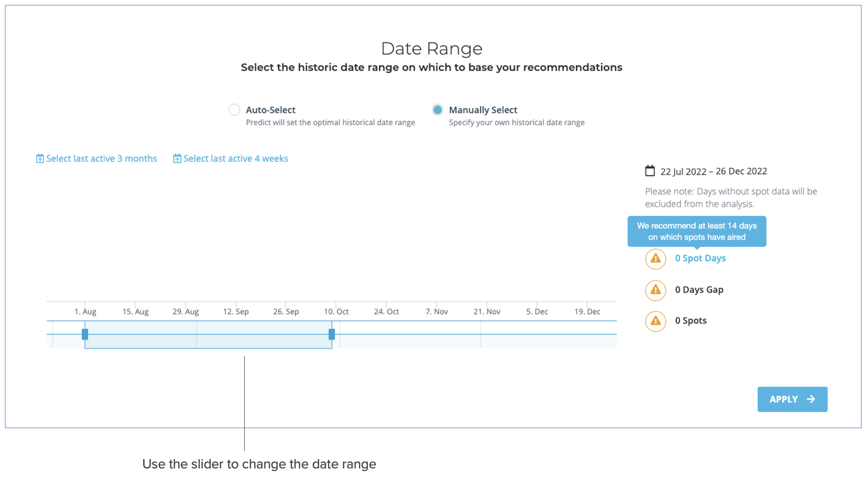Select last active 4 weeks
This screenshot has height=488, width=868.
tap(236, 158)
